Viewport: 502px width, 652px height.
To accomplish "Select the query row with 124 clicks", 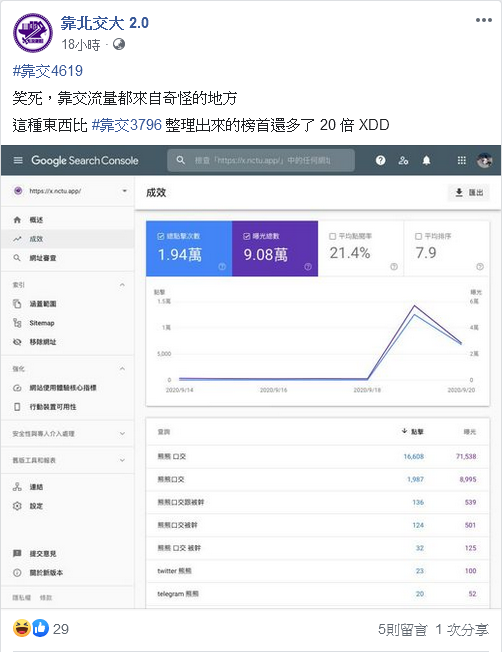I will 318,525.
